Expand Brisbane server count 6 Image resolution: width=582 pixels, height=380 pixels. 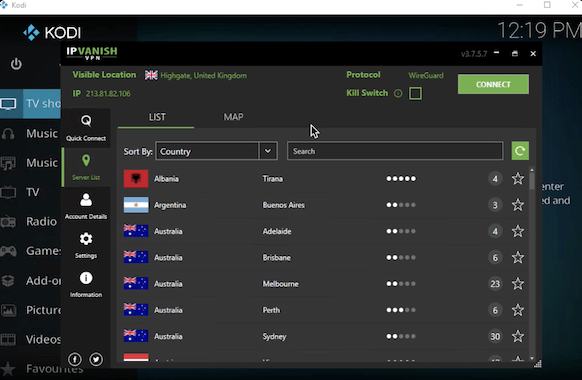click(x=495, y=258)
